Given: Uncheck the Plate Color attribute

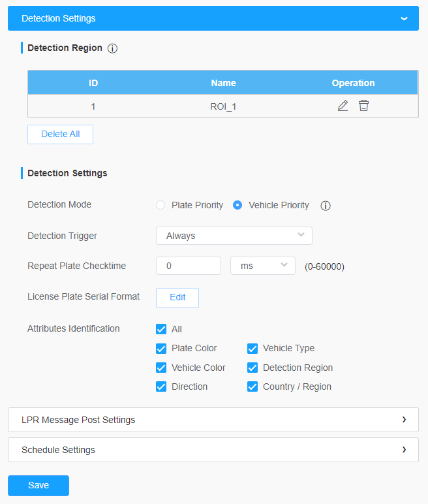Looking at the screenshot, I should pyautogui.click(x=161, y=349).
